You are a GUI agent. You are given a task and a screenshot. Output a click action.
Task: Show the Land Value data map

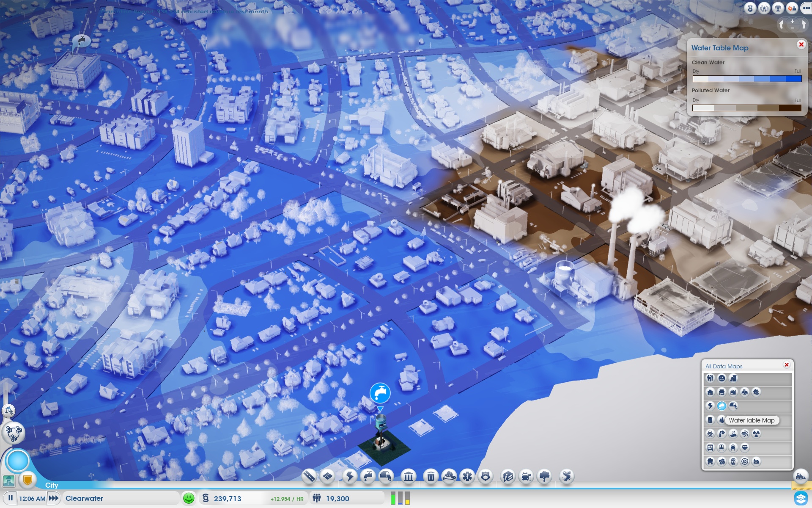tap(733, 378)
